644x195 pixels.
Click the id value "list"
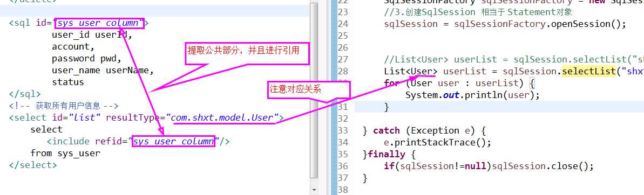tap(85, 118)
